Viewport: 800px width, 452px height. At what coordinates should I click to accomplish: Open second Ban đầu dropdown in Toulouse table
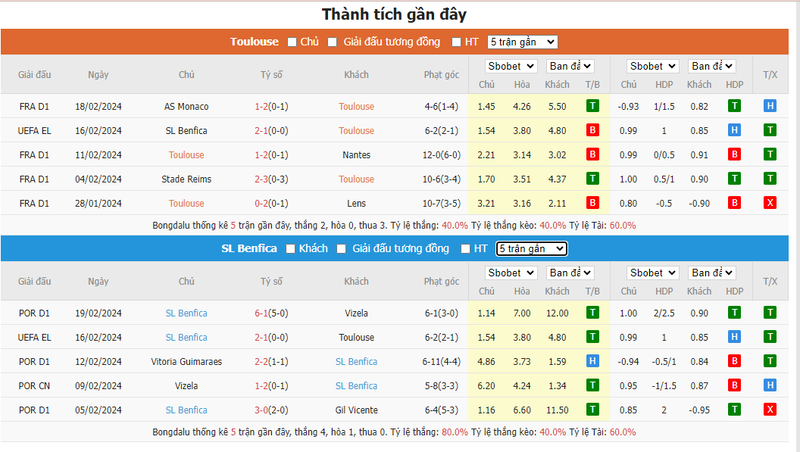coord(712,66)
